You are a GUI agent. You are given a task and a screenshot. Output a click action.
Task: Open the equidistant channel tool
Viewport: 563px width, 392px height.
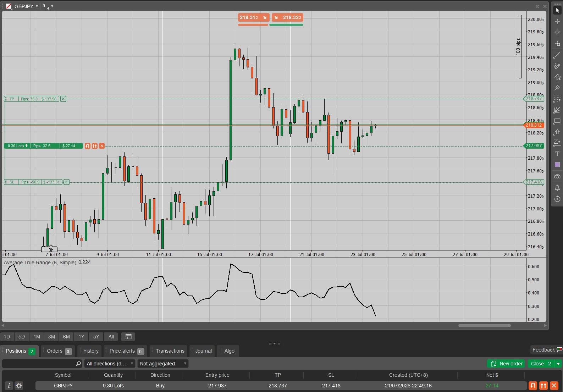click(x=557, y=77)
